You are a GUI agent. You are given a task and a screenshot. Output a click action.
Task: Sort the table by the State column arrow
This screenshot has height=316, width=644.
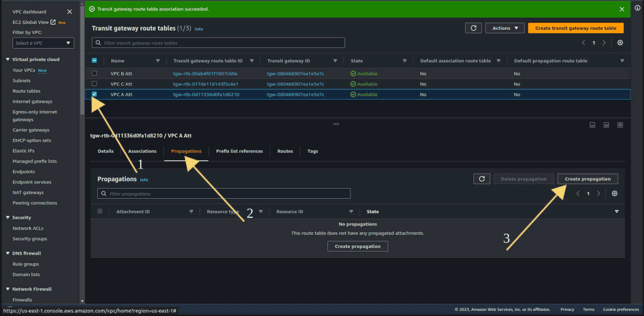click(x=404, y=60)
